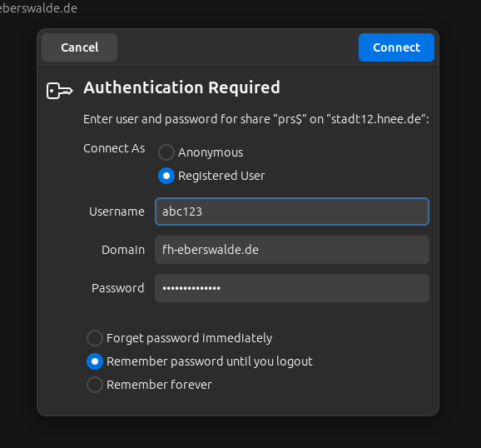Click the Anonymous label text
Image resolution: width=481 pixels, height=448 pixels.
click(x=211, y=152)
